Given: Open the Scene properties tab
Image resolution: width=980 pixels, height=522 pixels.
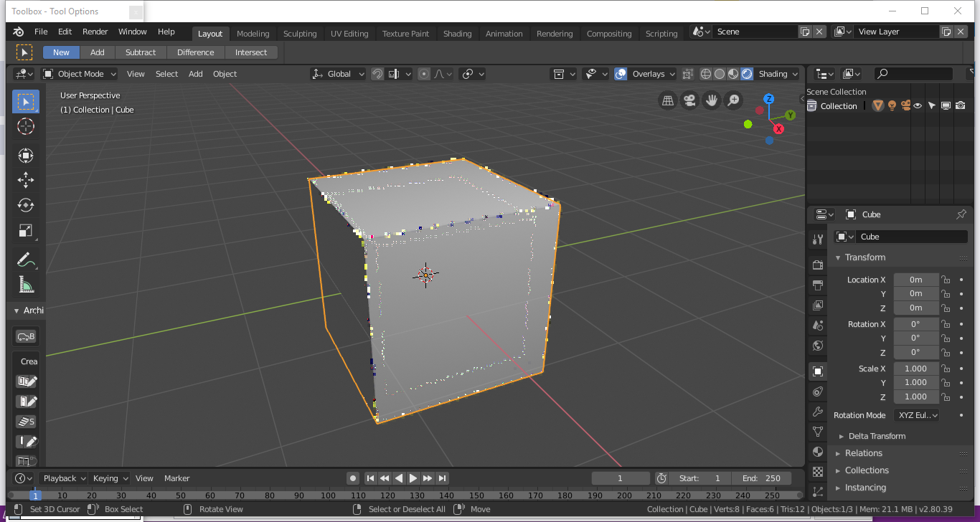Looking at the screenshot, I should click(818, 325).
